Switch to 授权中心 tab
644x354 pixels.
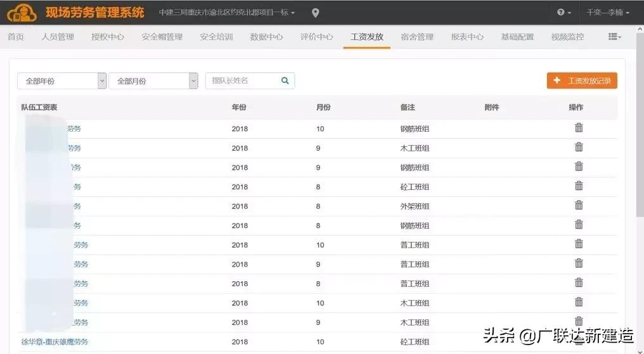click(108, 37)
